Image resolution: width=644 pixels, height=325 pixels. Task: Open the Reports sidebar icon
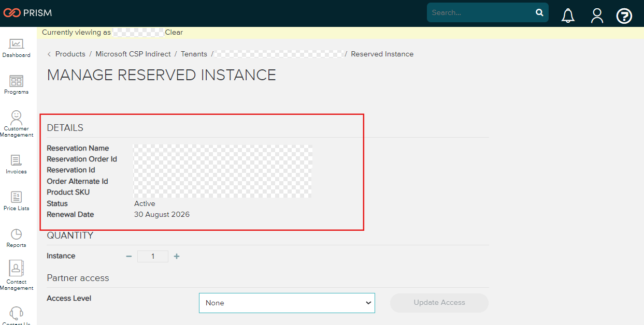click(x=17, y=238)
